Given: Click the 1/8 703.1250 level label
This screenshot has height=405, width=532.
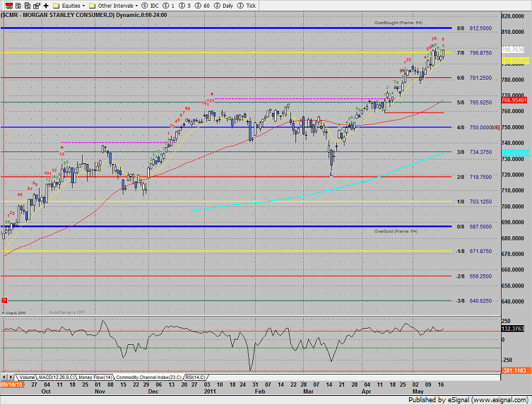Looking at the screenshot, I should [x=474, y=201].
